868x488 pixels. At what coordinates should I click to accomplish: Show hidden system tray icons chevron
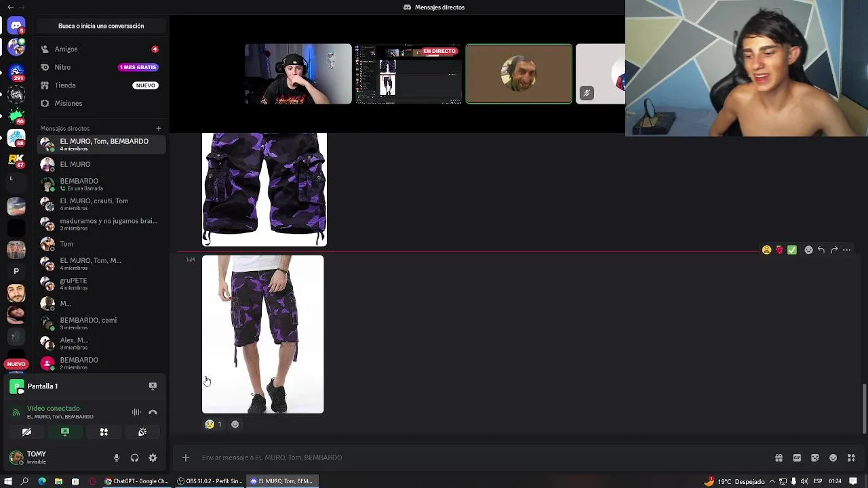[772, 481]
